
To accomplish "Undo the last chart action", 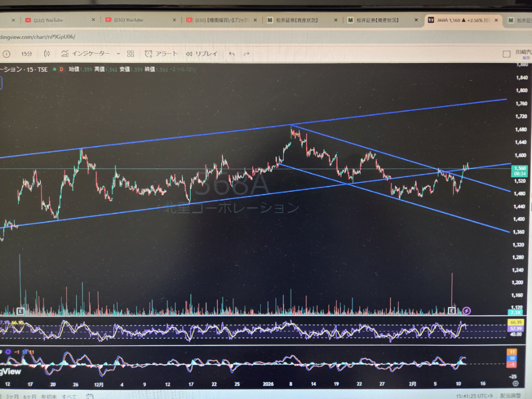I will (232, 54).
